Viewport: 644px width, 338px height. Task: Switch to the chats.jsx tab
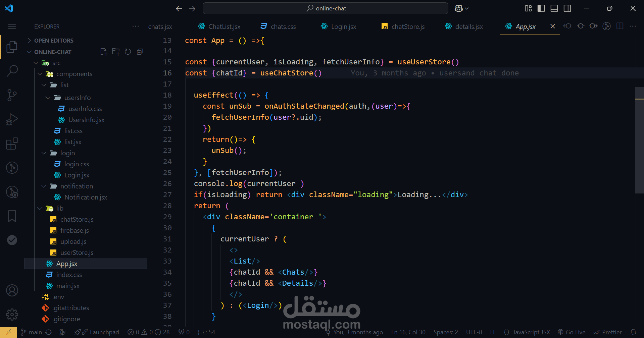(160, 27)
